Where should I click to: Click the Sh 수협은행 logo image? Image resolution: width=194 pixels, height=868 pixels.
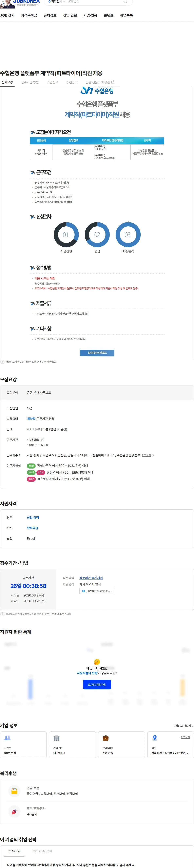tap(97, 91)
